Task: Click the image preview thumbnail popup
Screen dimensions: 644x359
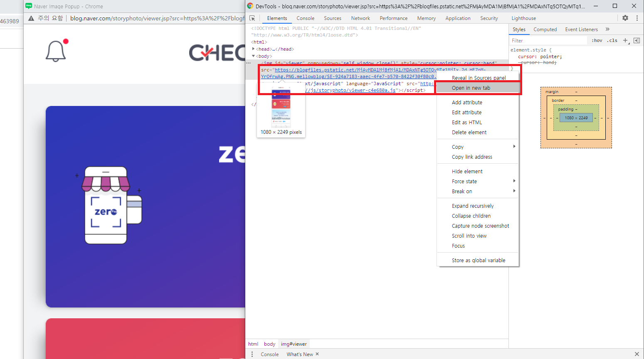Action: (x=281, y=111)
